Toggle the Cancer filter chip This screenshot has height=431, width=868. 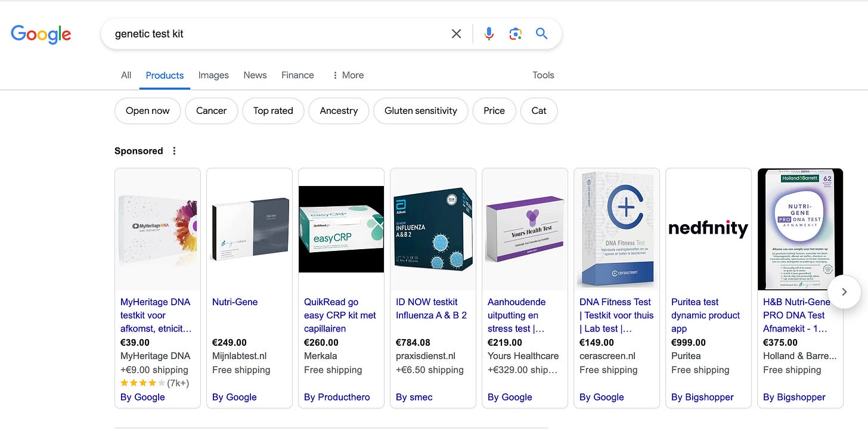coord(212,111)
